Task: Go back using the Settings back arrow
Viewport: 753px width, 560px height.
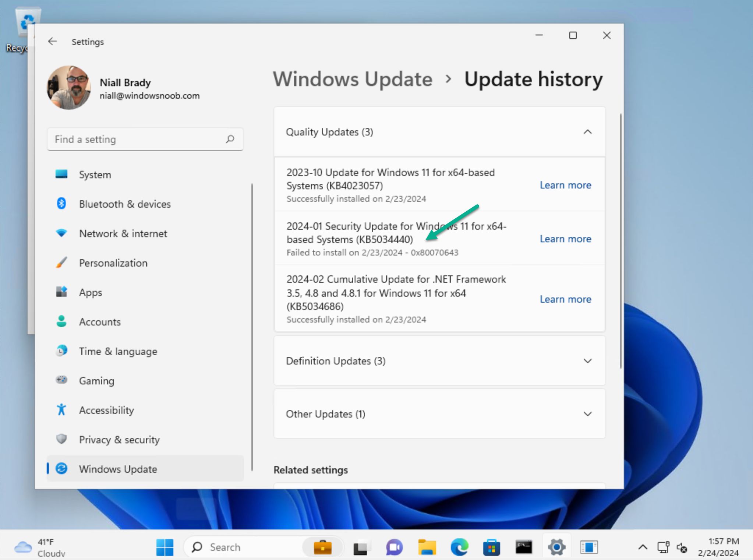Action: pos(52,42)
